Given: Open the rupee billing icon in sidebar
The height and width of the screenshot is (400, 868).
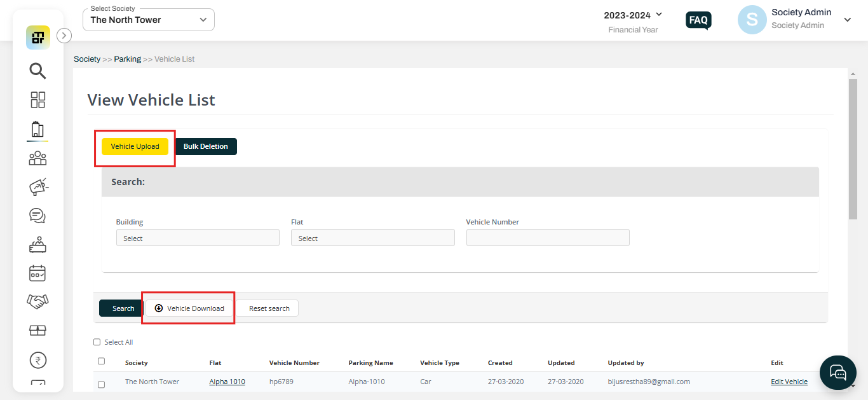Looking at the screenshot, I should 37,359.
